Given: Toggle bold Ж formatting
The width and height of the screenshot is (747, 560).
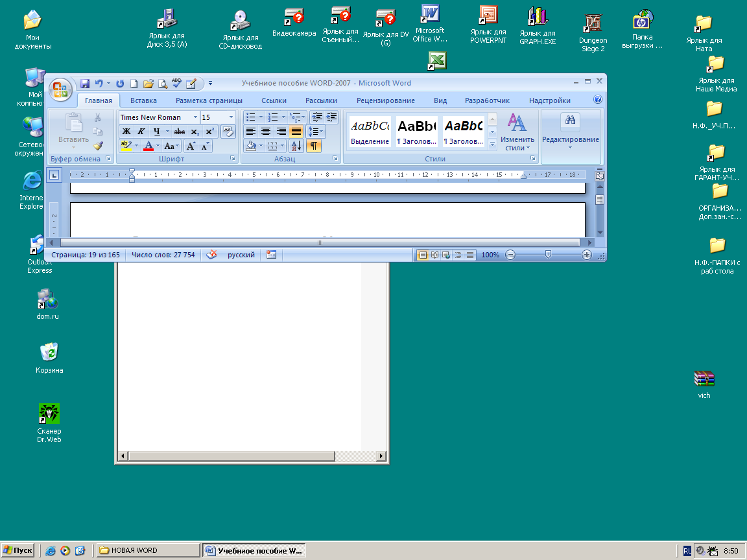Looking at the screenshot, I should pos(126,132).
